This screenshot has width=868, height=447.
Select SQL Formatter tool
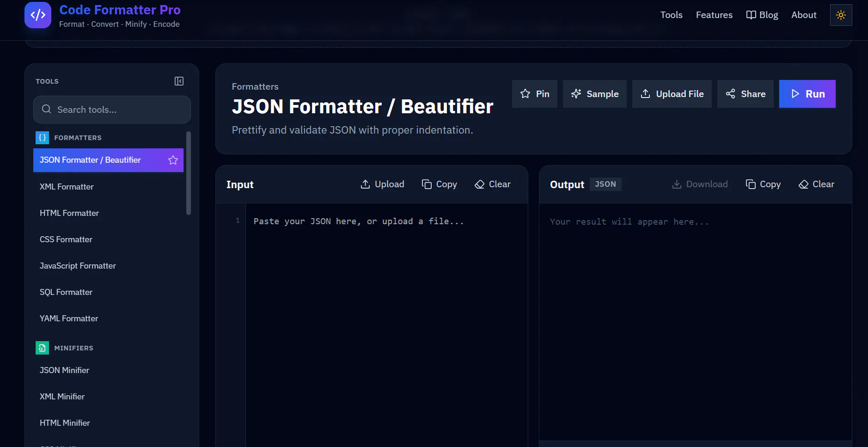click(108, 292)
